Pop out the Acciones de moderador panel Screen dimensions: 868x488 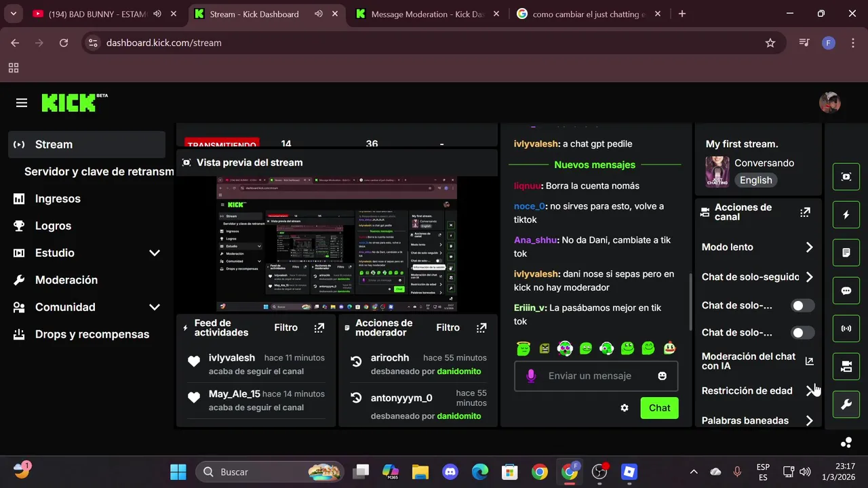(481, 328)
